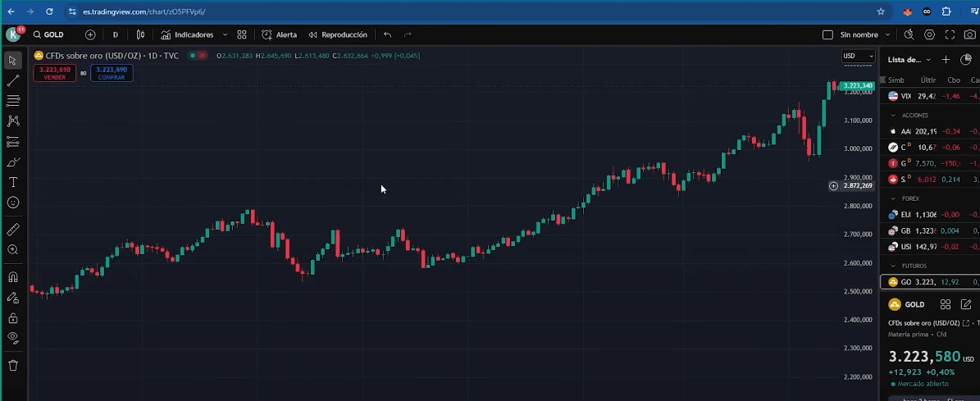
Task: Select the arrow cursor tool
Action: (12, 61)
